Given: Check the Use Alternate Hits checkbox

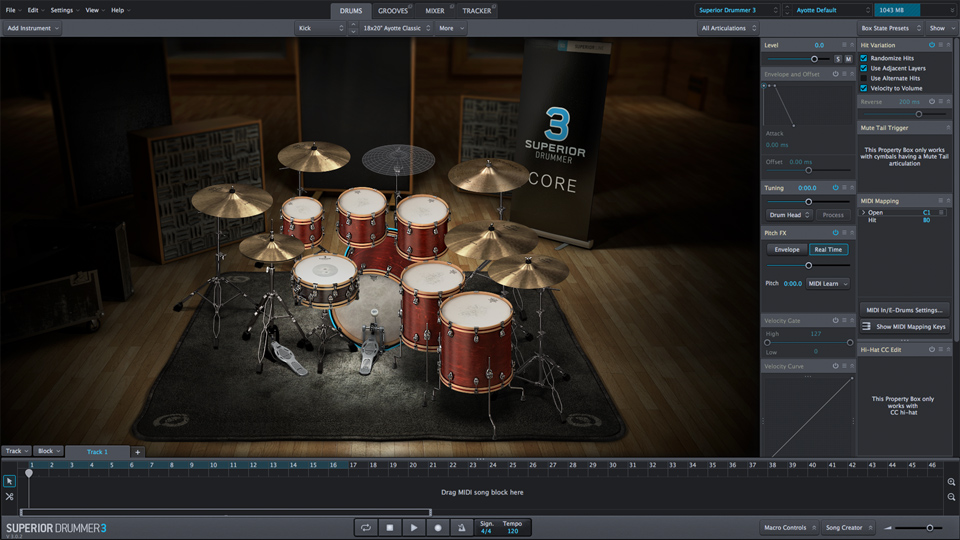Looking at the screenshot, I should [864, 78].
